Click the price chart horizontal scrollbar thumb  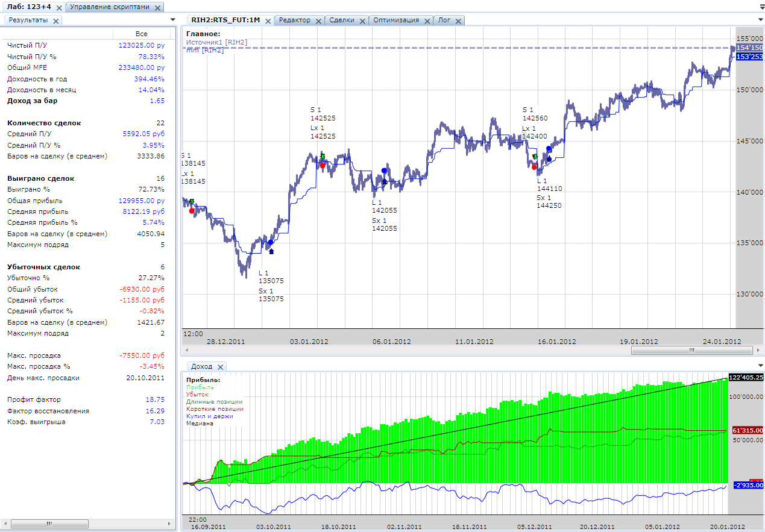tap(692, 350)
